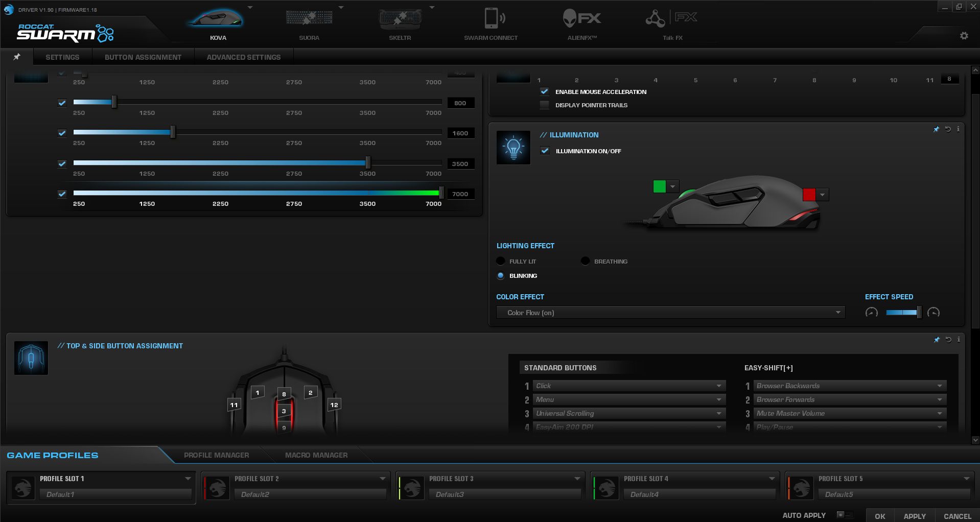Click the 800 DPI value field
This screenshot has width=980, height=522.
point(460,103)
